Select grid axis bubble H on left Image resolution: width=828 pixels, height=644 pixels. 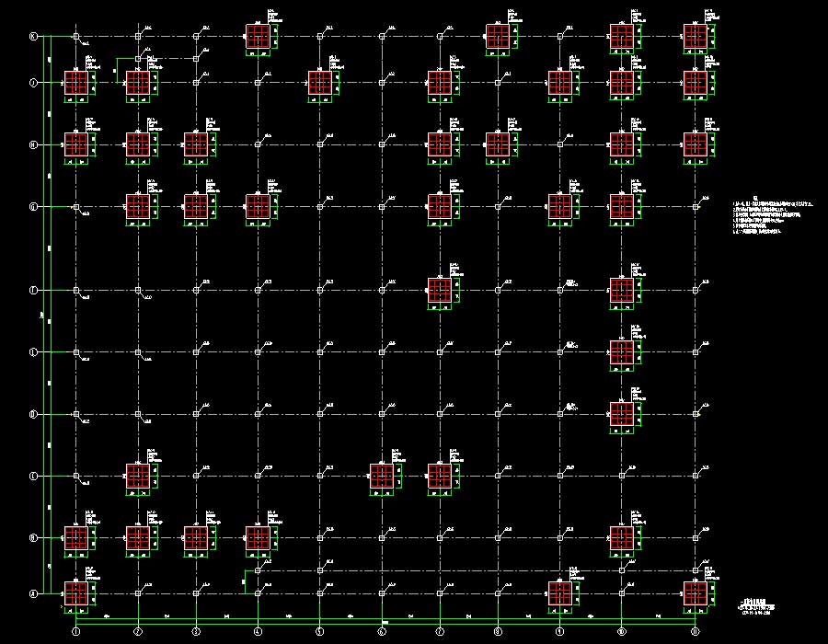click(x=34, y=144)
